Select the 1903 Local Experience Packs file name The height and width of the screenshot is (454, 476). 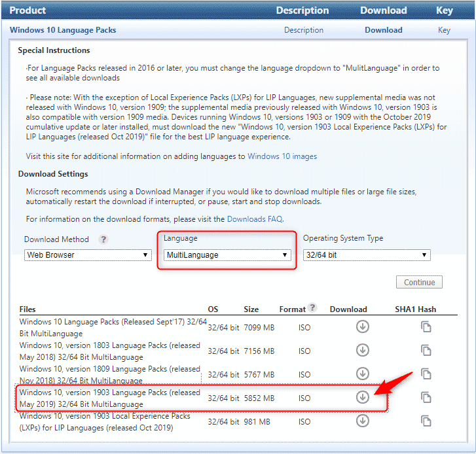point(105,422)
